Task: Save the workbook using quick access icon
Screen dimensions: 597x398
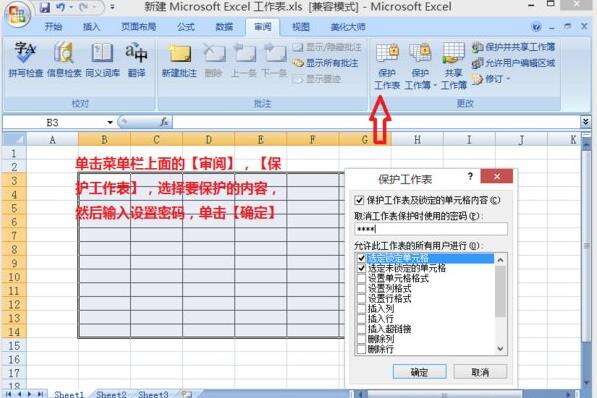Action: point(45,7)
